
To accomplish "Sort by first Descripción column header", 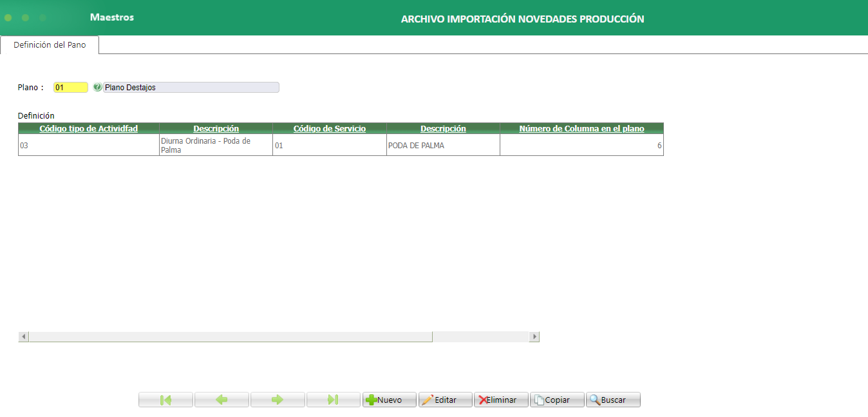I will click(x=216, y=129).
